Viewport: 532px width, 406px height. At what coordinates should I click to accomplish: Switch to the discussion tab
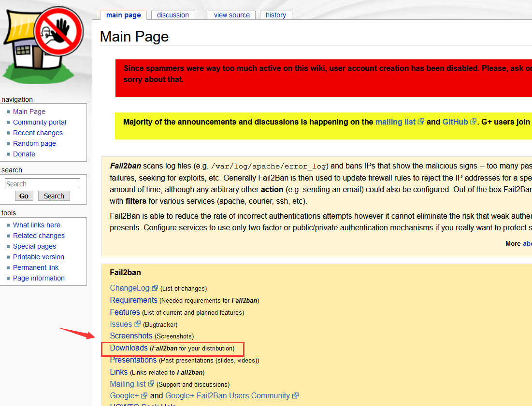point(173,15)
